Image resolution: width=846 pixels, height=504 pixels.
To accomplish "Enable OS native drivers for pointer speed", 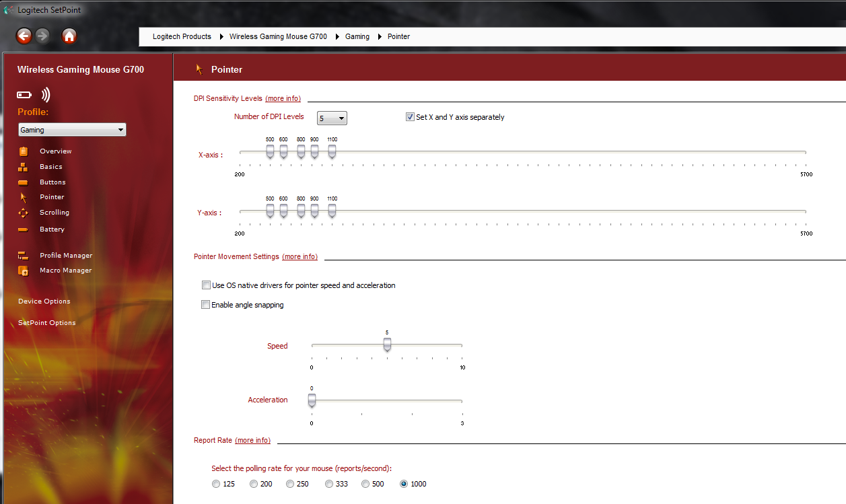I will tap(206, 285).
